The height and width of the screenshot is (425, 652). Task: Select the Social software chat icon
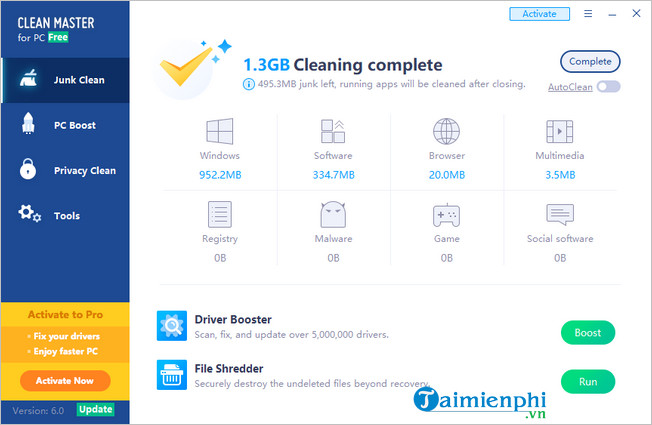(x=560, y=214)
